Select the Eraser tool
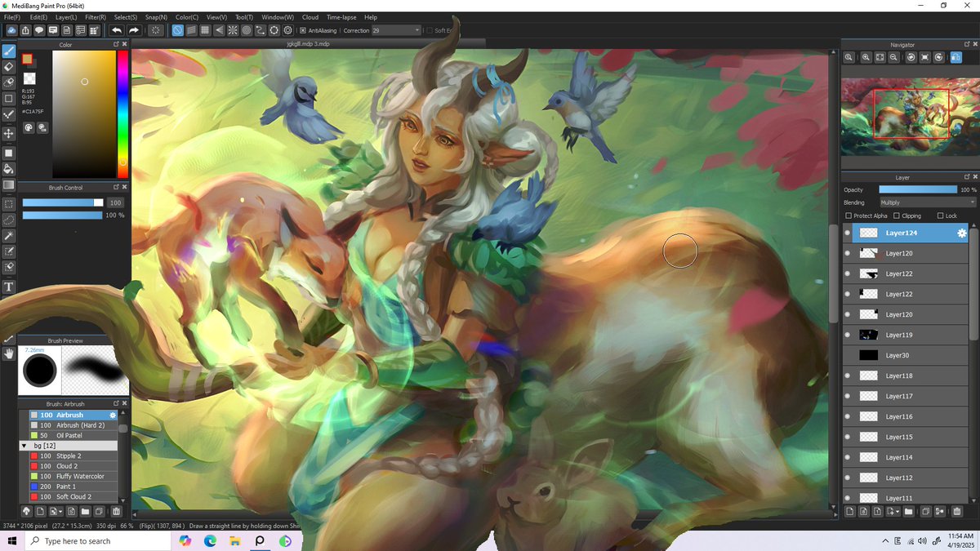The height and width of the screenshot is (551, 980). click(x=9, y=67)
